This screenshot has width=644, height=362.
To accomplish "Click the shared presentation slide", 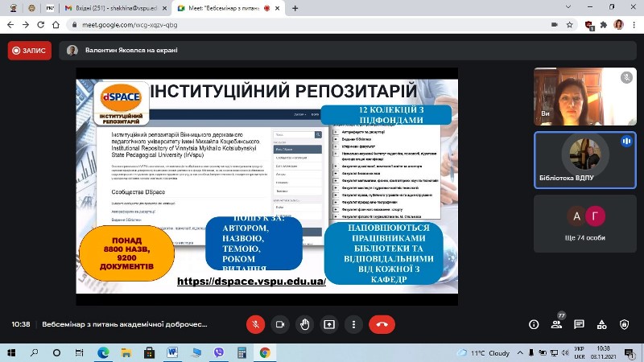I will click(267, 186).
